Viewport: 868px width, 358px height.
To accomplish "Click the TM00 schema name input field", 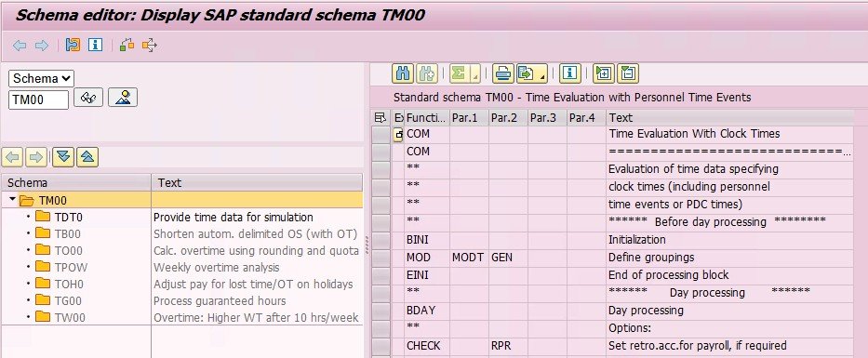I will [x=38, y=100].
